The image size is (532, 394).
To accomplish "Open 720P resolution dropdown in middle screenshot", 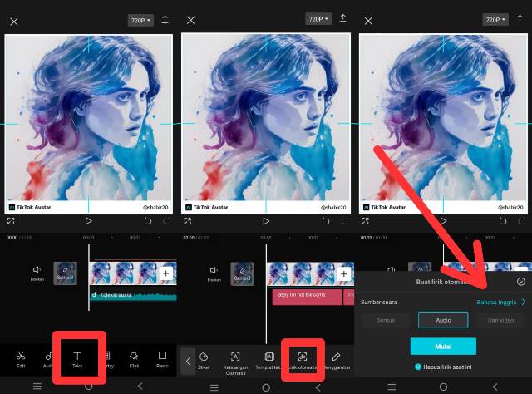I will (x=318, y=19).
